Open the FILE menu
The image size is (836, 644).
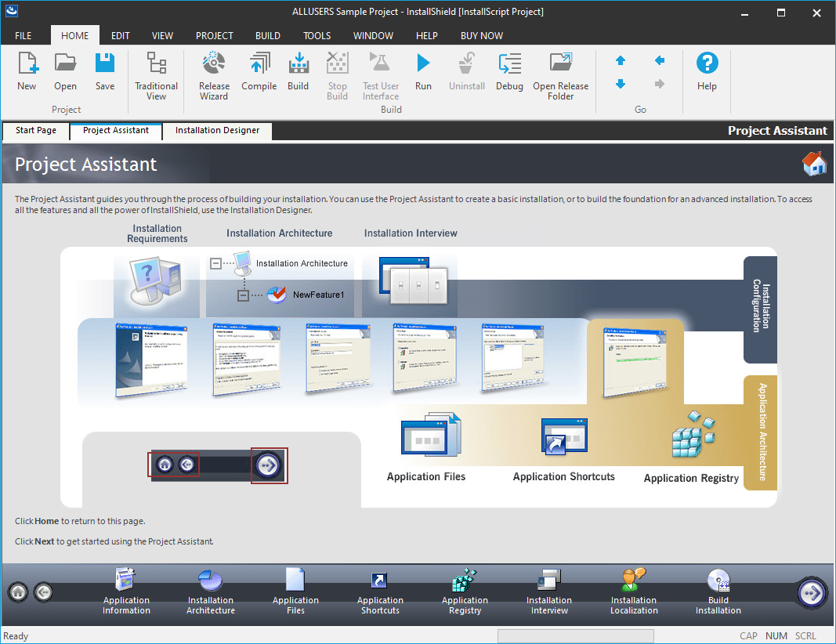click(23, 36)
